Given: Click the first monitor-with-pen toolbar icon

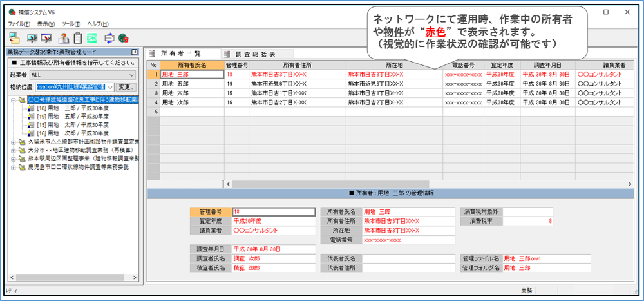Looking at the screenshot, I should 32,39.
